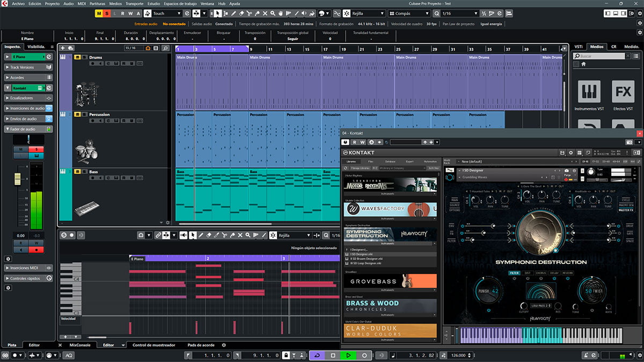Expand the Ecualizadores inspector section
The width and height of the screenshot is (644, 362).
[x=28, y=98]
